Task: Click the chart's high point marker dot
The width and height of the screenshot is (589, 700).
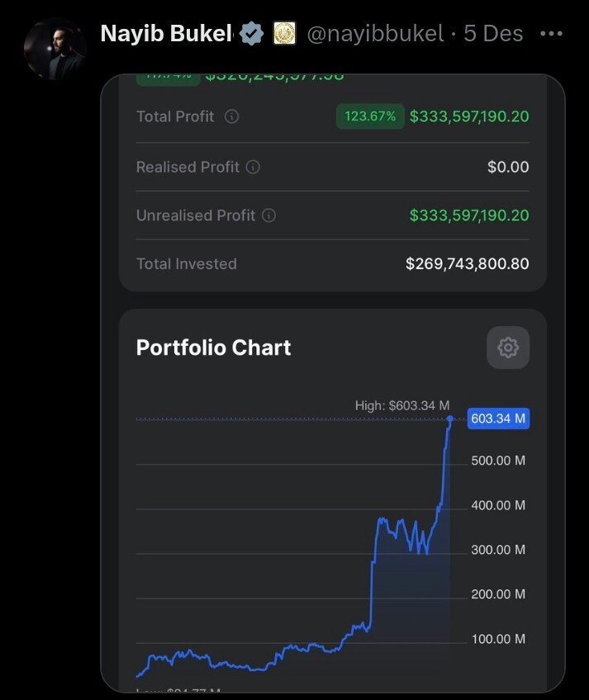Action: pyautogui.click(x=450, y=419)
